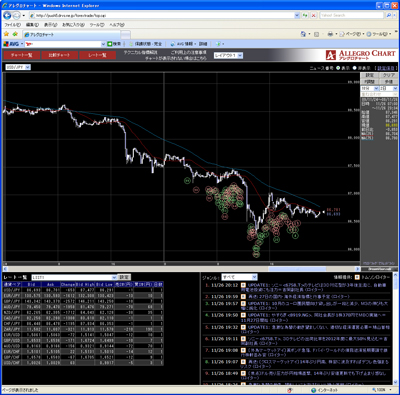Click the Add to Favorites star-plus icon
The width and height of the screenshot is (400, 395).
[15, 34]
